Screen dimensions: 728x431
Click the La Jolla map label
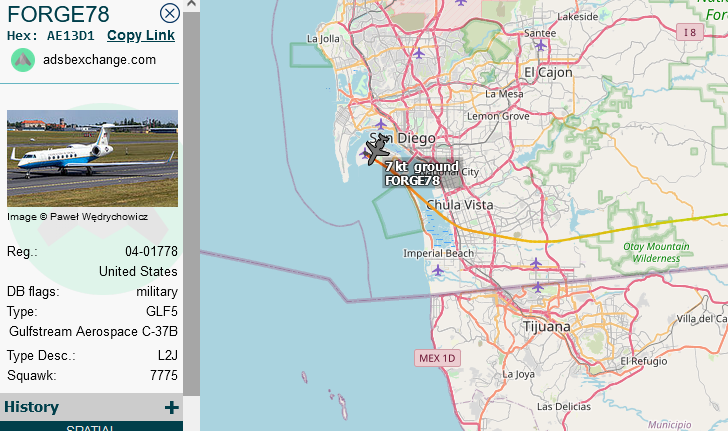click(x=323, y=39)
